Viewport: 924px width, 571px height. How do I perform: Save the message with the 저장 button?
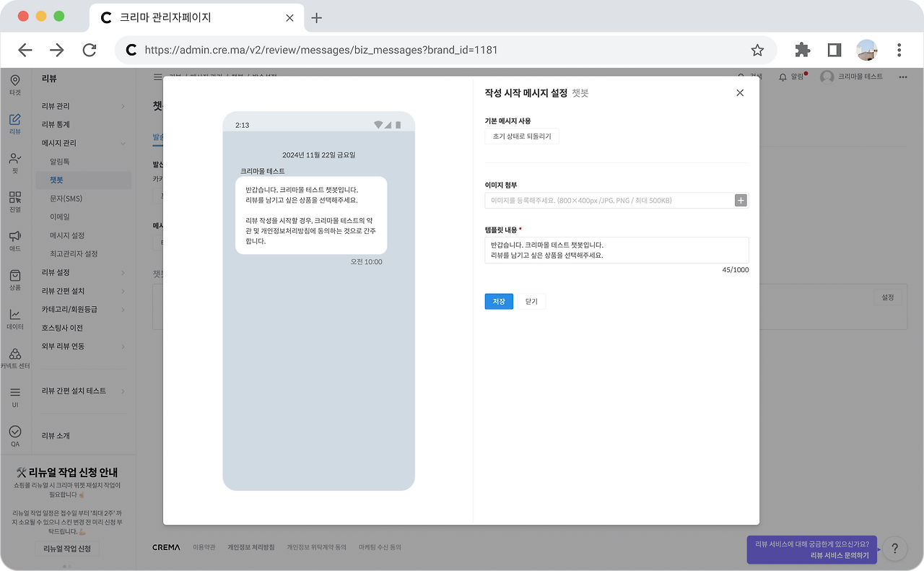[x=499, y=301]
